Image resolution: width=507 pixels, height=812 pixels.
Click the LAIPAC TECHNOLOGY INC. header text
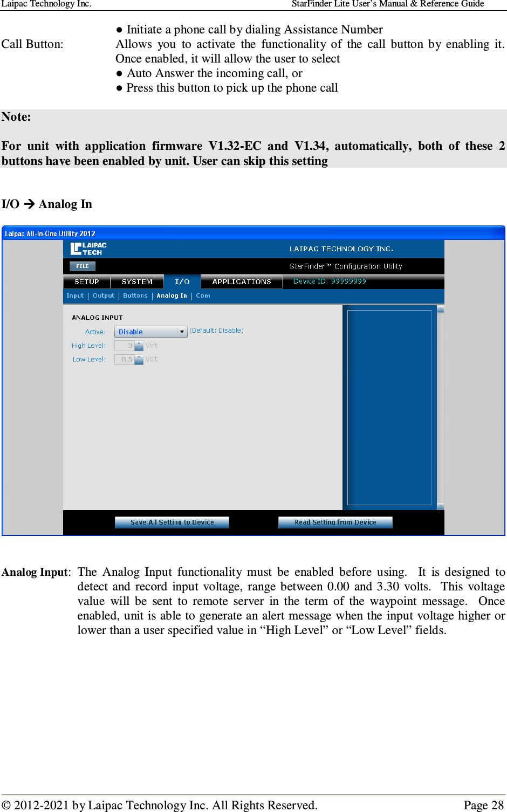coord(341,249)
